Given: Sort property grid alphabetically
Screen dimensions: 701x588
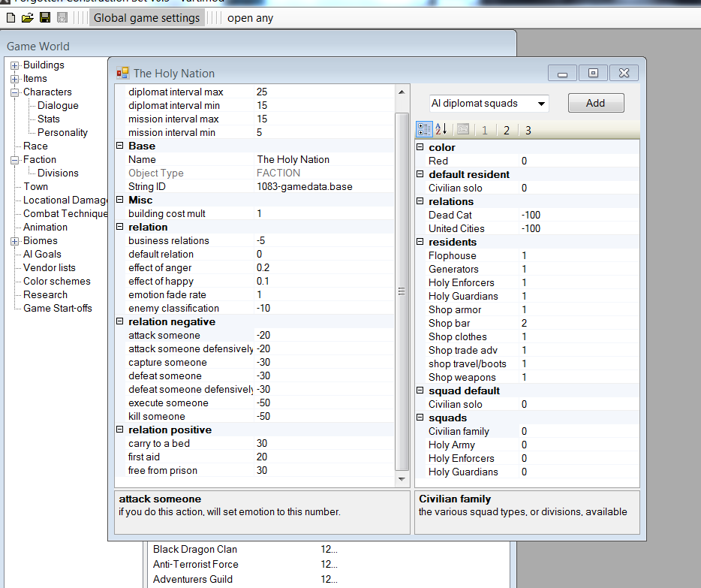Looking at the screenshot, I should [441, 130].
